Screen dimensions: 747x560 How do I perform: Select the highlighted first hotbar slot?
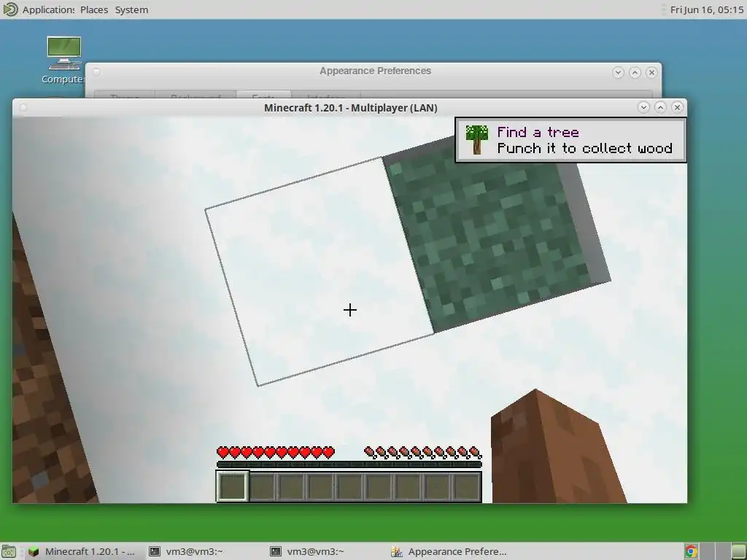[233, 486]
